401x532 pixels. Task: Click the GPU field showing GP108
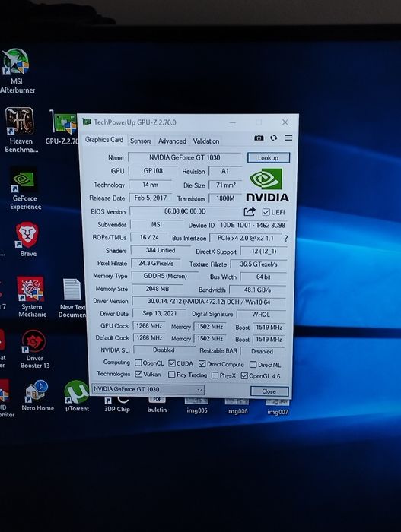tap(153, 171)
